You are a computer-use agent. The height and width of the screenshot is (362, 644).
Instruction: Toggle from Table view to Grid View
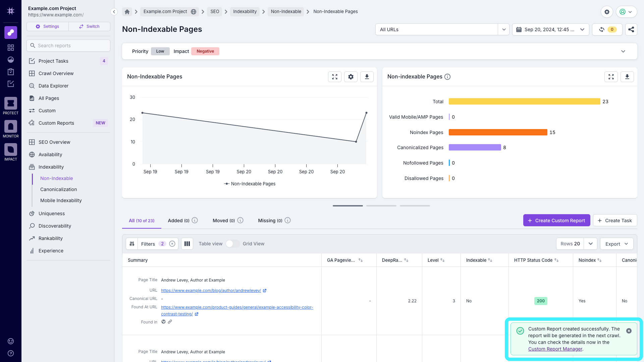point(232,244)
